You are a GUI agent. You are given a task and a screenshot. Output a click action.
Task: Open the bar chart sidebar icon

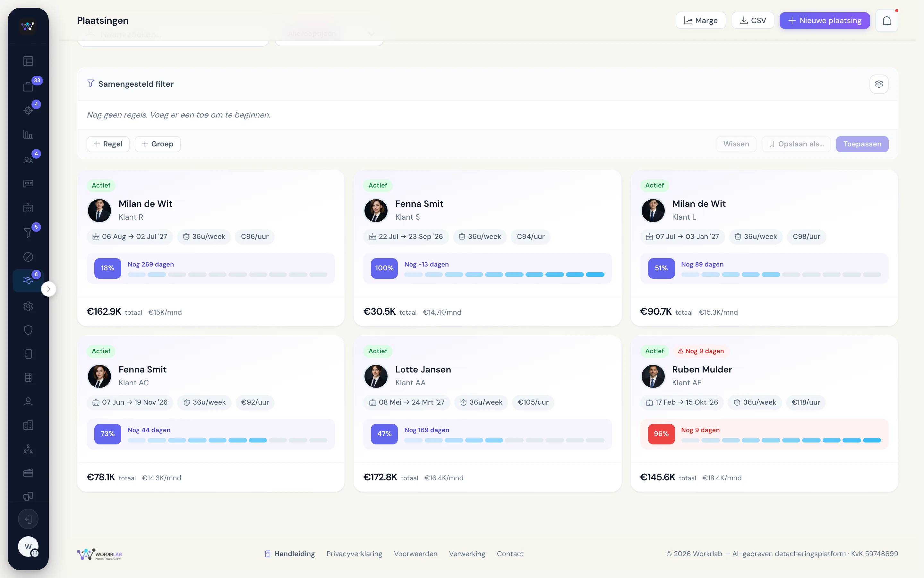pos(28,135)
